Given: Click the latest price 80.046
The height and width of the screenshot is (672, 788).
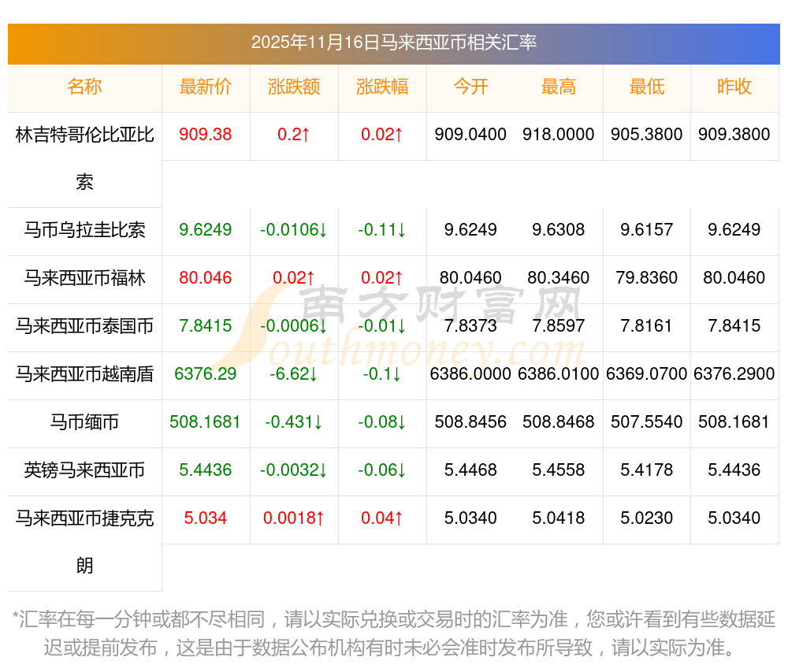Looking at the screenshot, I should (206, 278).
